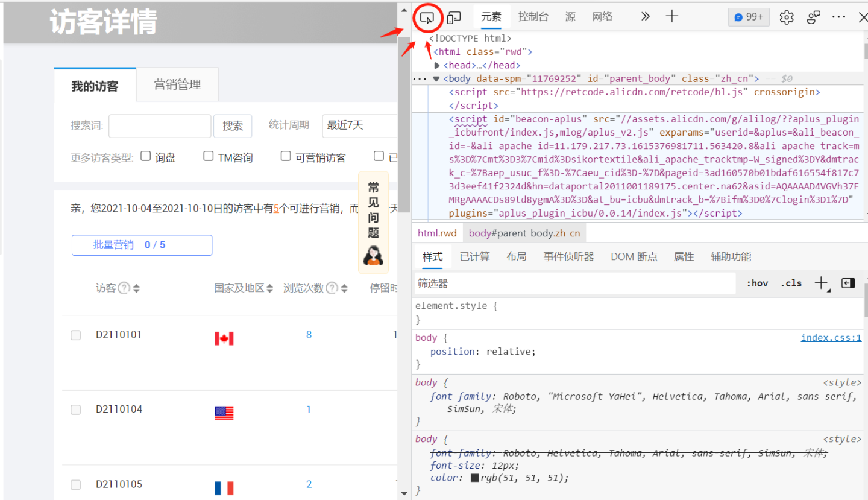
Task: Click the Canada flag in D2110101 row
Action: click(x=224, y=338)
